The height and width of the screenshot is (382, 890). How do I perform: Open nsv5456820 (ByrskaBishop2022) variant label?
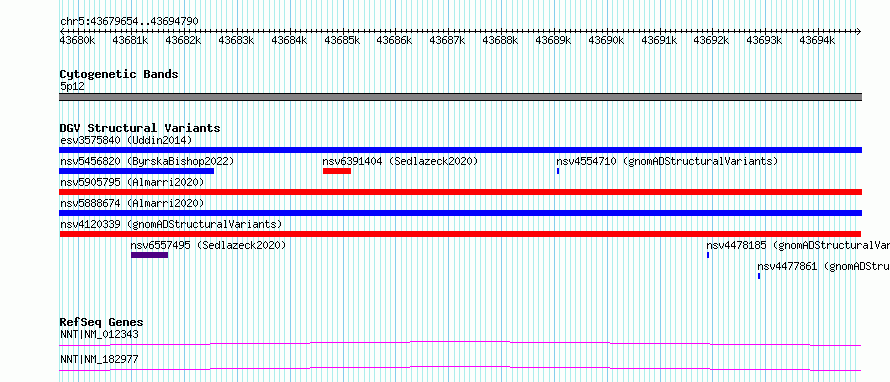pos(147,161)
